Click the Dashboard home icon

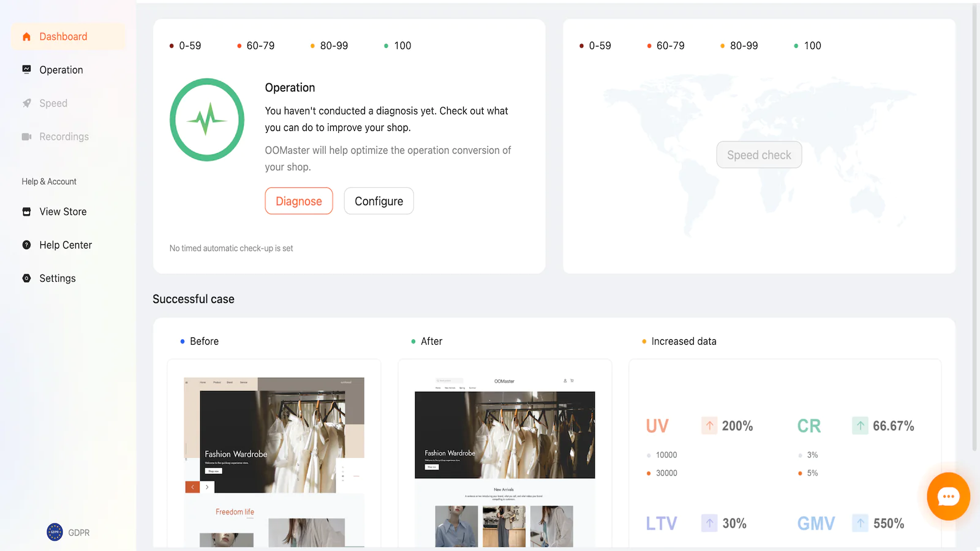click(26, 37)
